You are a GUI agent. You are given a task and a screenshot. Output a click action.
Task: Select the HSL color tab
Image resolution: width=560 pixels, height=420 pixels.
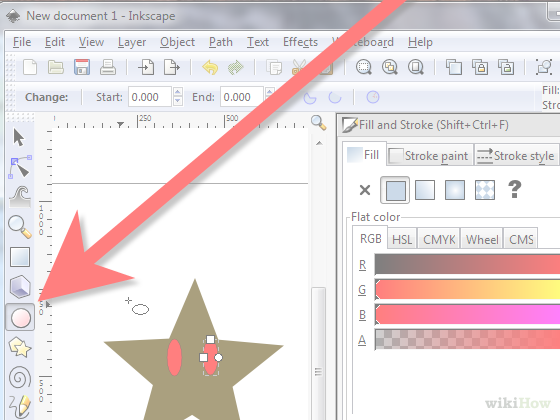pyautogui.click(x=402, y=239)
